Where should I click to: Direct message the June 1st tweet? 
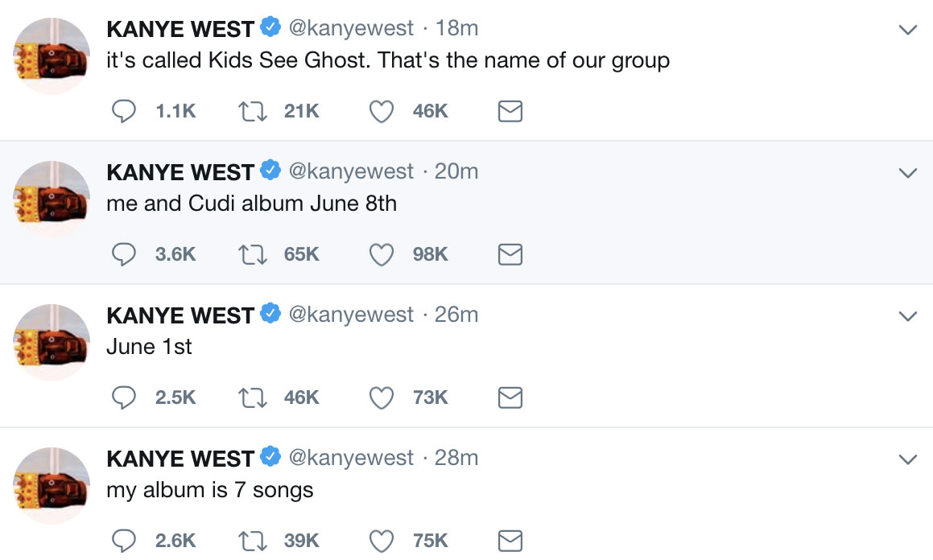click(x=510, y=397)
